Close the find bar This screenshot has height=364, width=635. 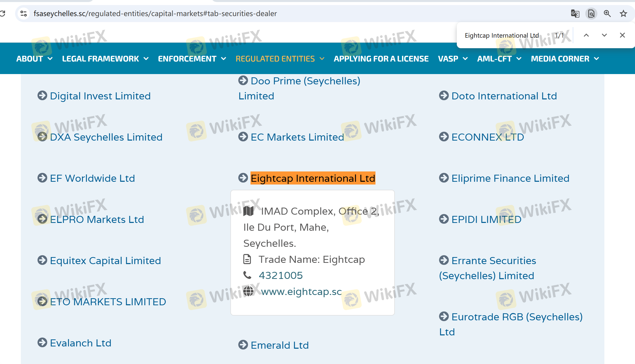(x=622, y=35)
